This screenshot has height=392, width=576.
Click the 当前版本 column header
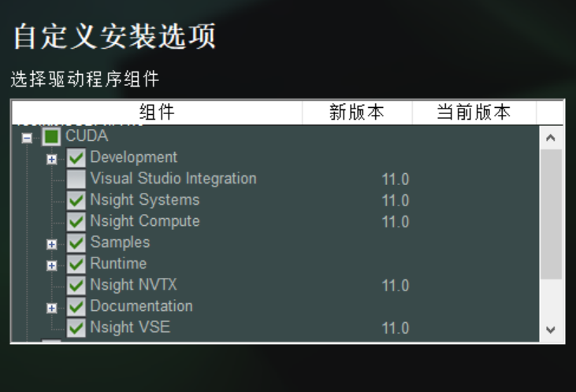(474, 112)
